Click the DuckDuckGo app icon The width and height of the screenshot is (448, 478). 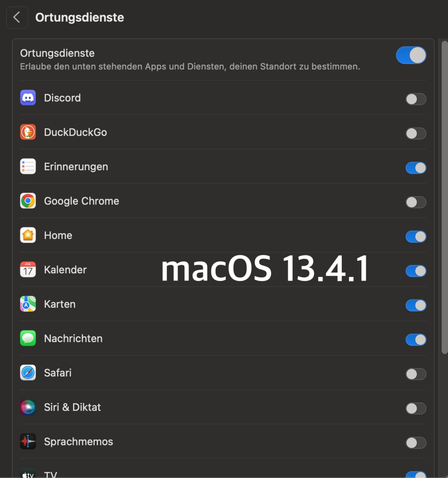[28, 132]
